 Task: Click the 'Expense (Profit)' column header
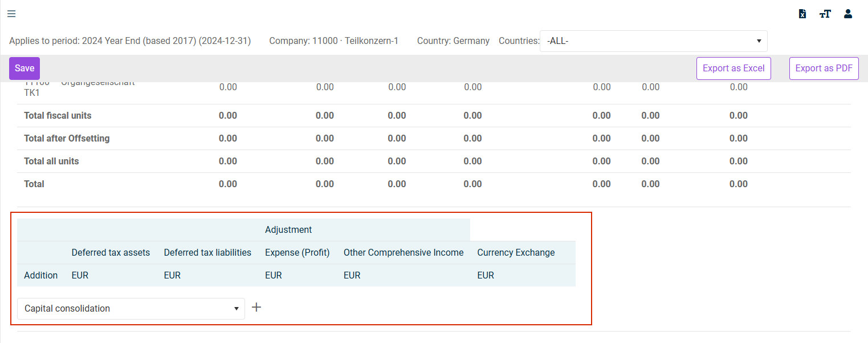pos(298,252)
